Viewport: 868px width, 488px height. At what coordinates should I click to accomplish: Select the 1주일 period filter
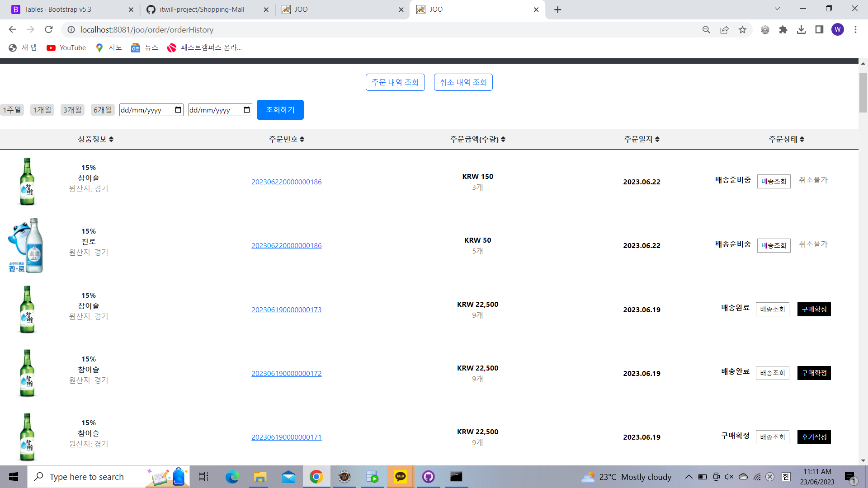click(12, 110)
